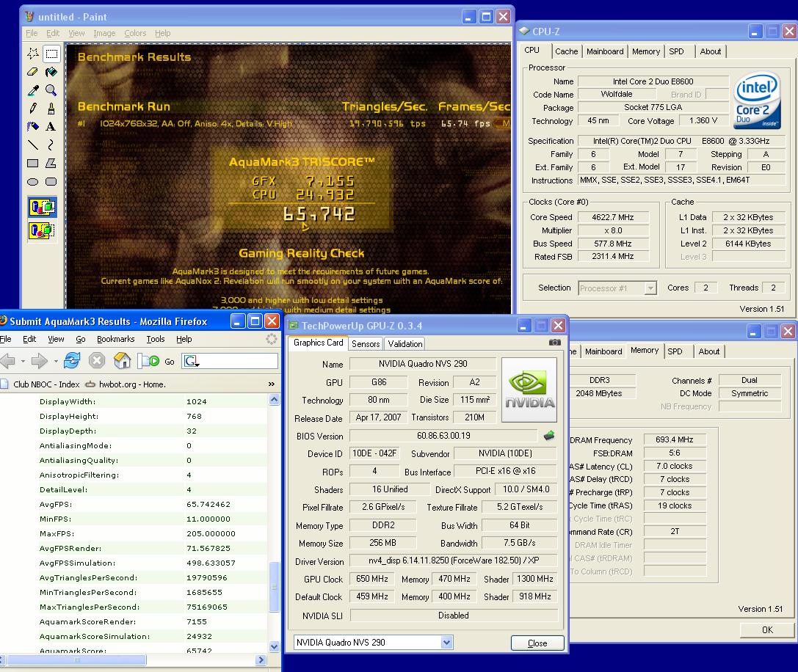The image size is (798, 672).
Task: Select the Polygon tool in Paint
Action: pos(51,164)
